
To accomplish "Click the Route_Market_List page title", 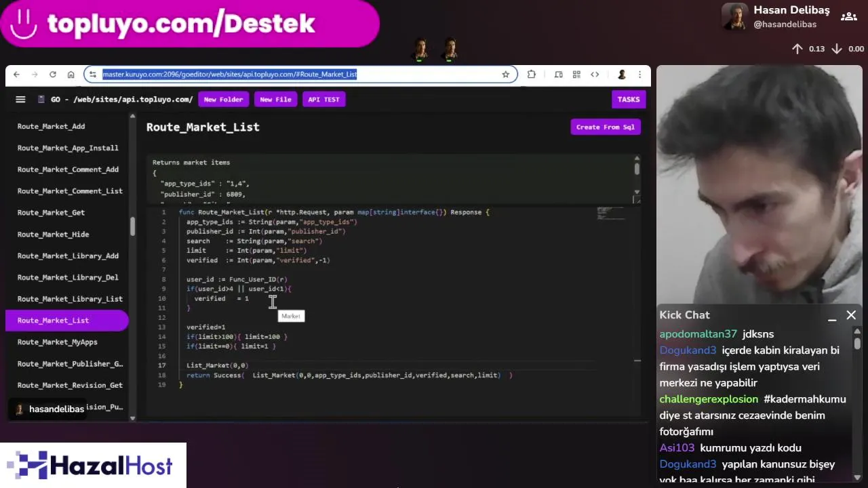I will [203, 127].
